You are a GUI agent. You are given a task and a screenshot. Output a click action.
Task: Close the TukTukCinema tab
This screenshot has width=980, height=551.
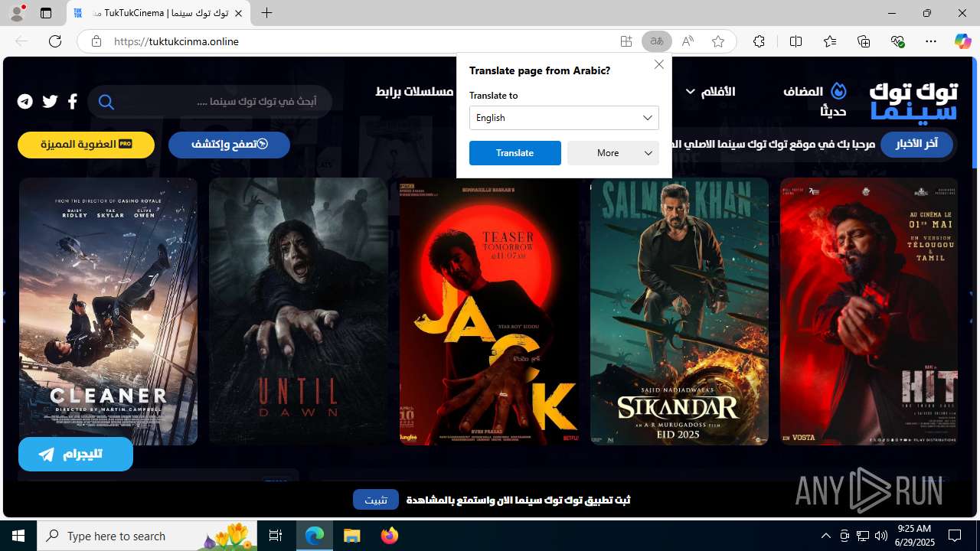(x=238, y=14)
